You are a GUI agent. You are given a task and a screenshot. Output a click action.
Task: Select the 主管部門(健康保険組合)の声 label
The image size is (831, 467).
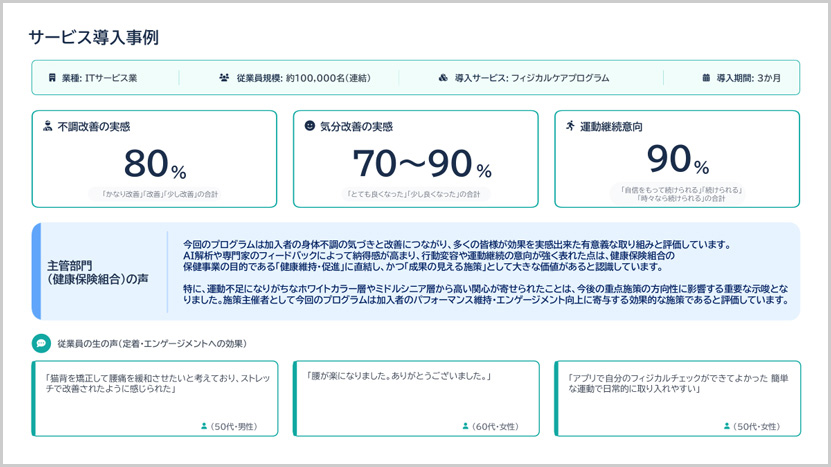(x=98, y=272)
